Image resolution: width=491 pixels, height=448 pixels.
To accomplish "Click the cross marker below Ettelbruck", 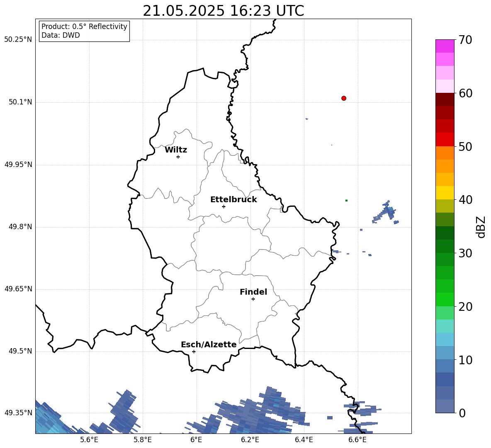I will point(224,206).
